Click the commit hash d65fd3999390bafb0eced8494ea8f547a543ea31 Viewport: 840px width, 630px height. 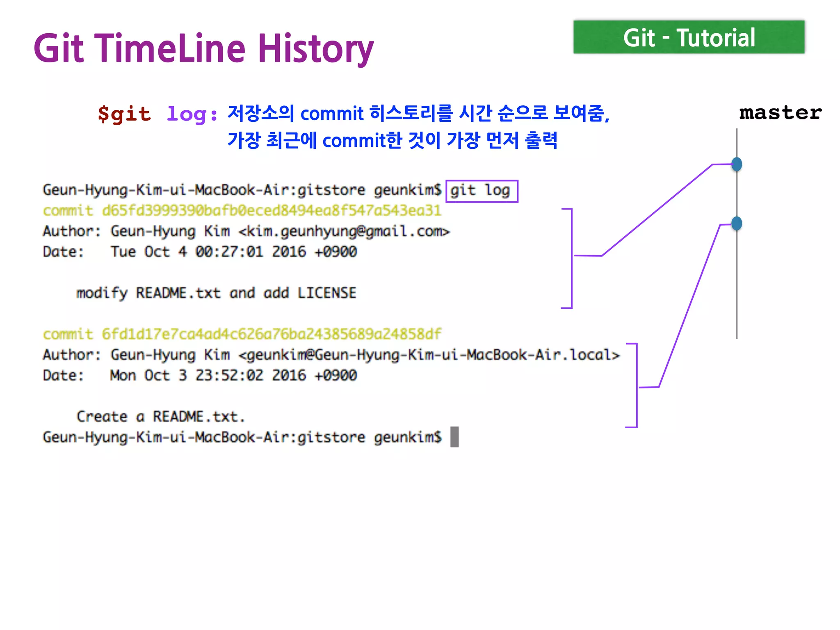tap(272, 210)
